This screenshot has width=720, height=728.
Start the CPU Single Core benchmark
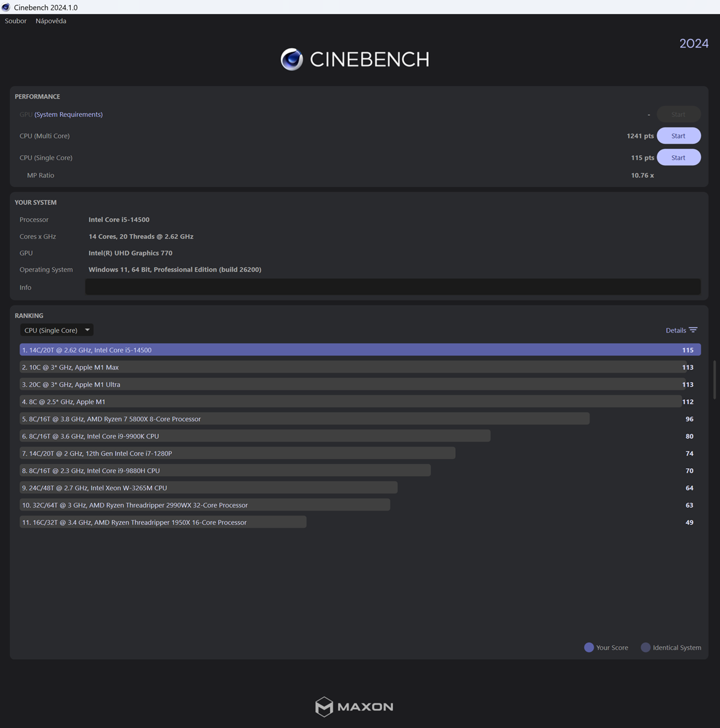(x=678, y=158)
